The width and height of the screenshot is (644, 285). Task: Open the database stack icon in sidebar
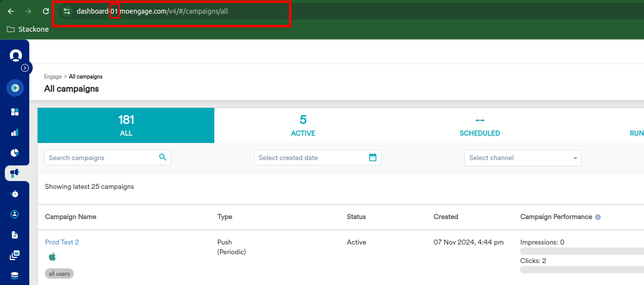coord(15,276)
